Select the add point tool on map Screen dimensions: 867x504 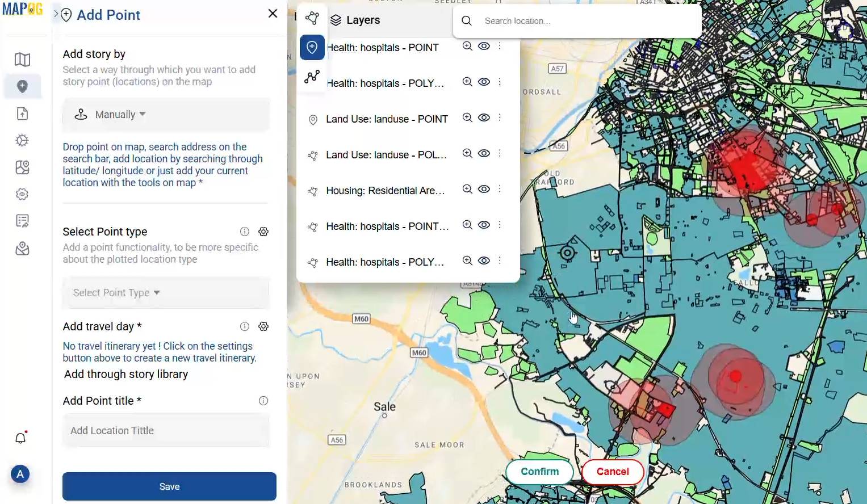pyautogui.click(x=312, y=47)
